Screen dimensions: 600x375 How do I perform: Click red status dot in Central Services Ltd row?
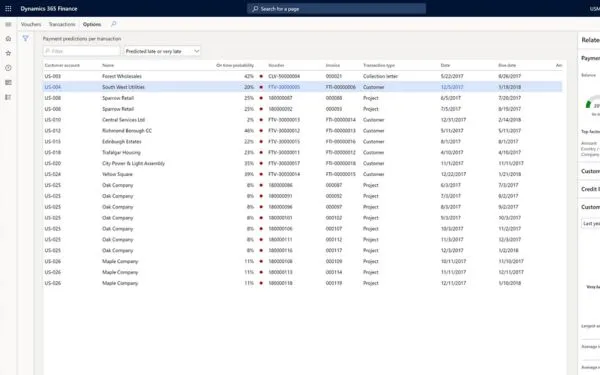(x=261, y=120)
